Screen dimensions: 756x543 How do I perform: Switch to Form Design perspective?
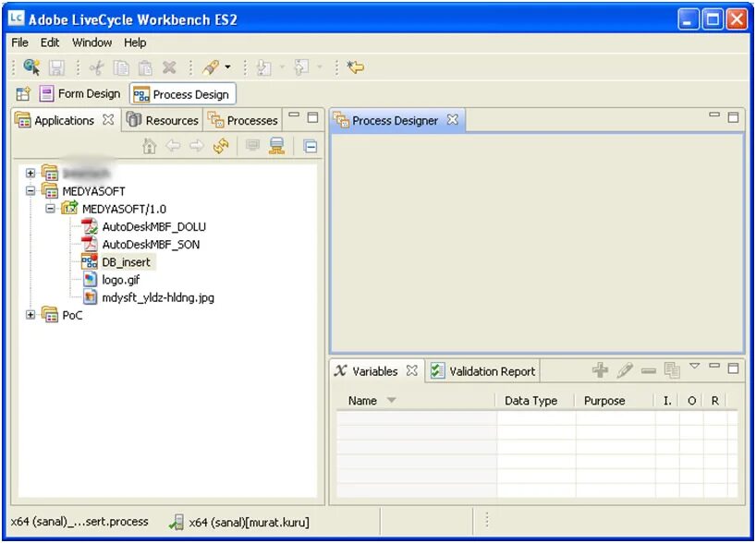[80, 93]
